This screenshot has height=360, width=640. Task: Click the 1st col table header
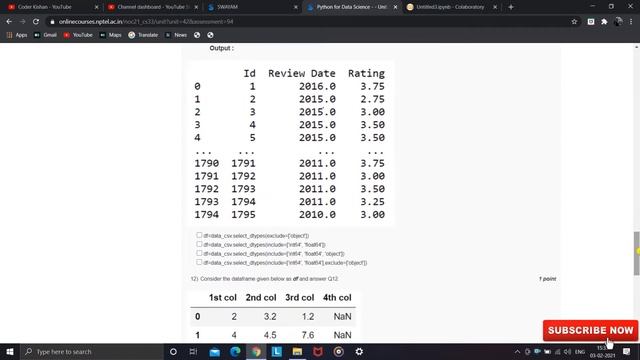pos(222,298)
